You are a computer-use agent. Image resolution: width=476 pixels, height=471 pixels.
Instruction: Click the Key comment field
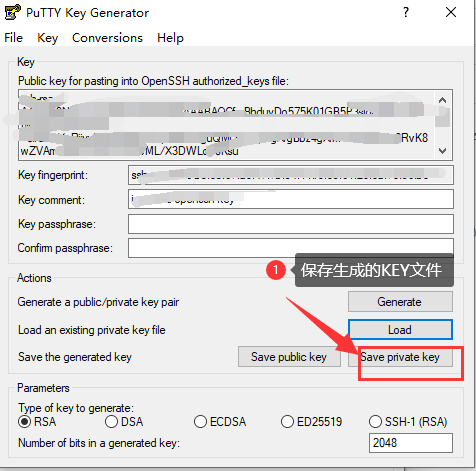point(291,199)
